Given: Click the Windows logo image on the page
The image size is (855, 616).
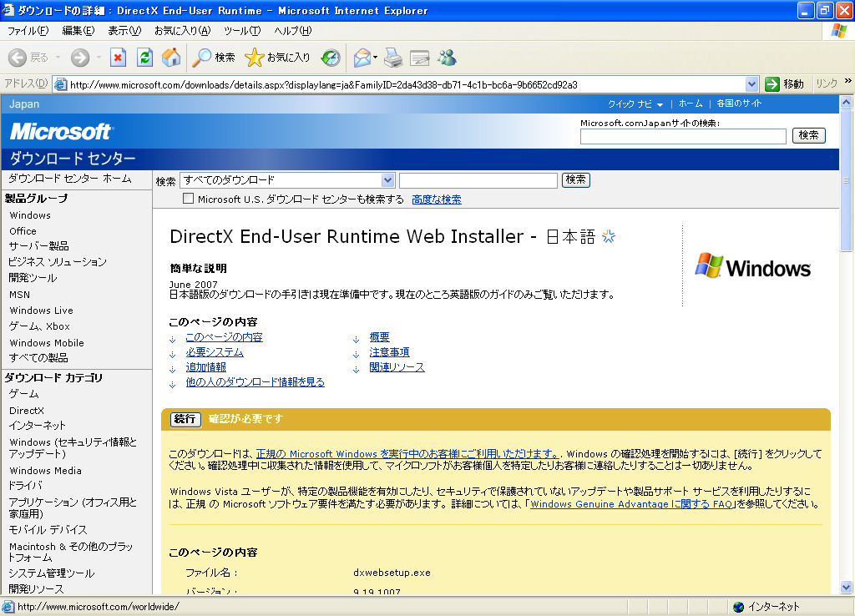Looking at the screenshot, I should 752,266.
